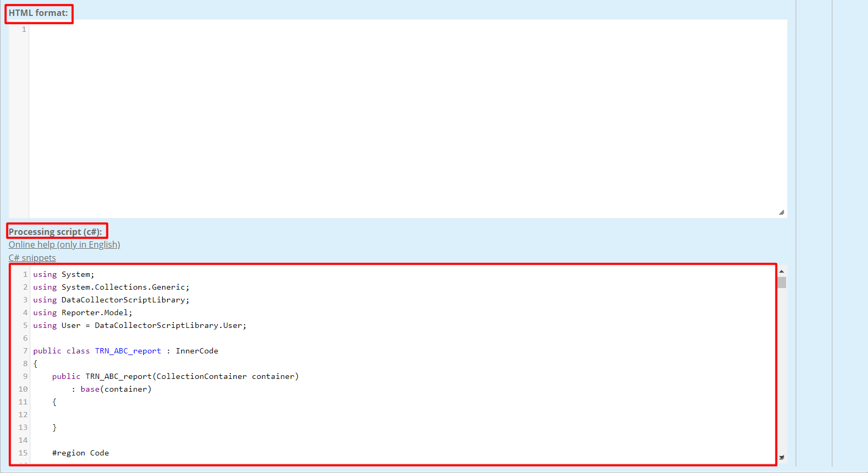Click class name TRN_ABC_report in class declaration
868x473 pixels.
[128, 351]
